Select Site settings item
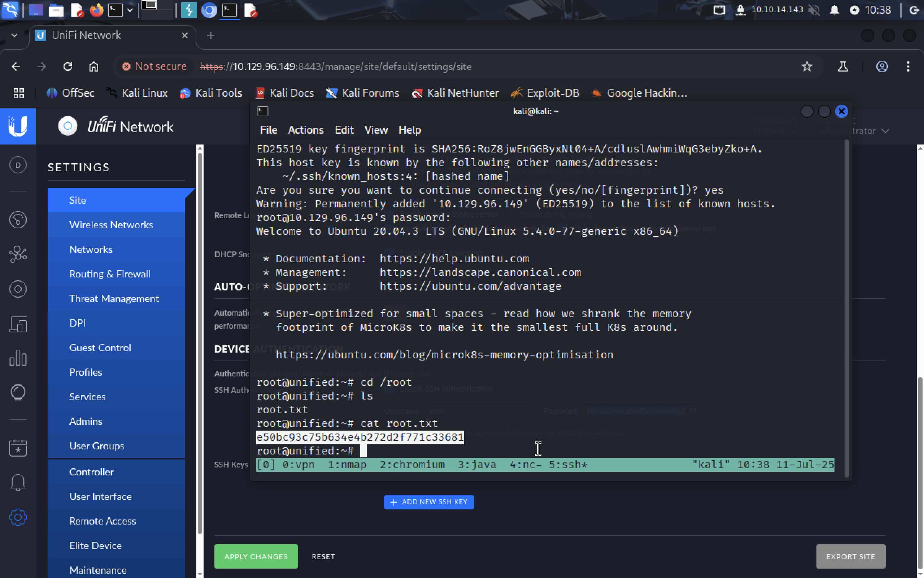This screenshot has width=924, height=578. tap(116, 200)
